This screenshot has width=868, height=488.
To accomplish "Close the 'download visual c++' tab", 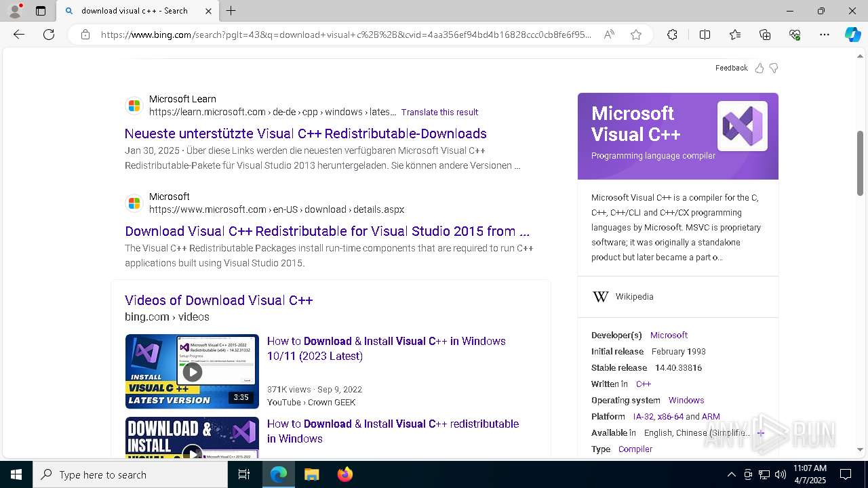I will coord(208,11).
